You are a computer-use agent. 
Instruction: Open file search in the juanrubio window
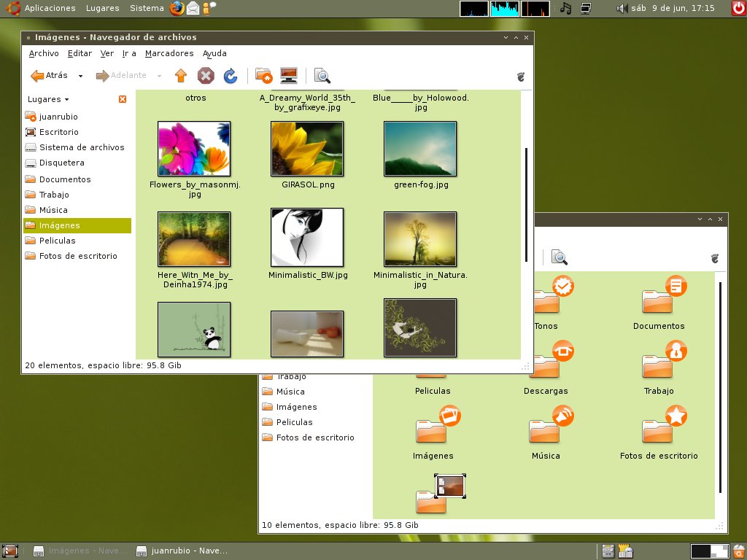tap(560, 257)
